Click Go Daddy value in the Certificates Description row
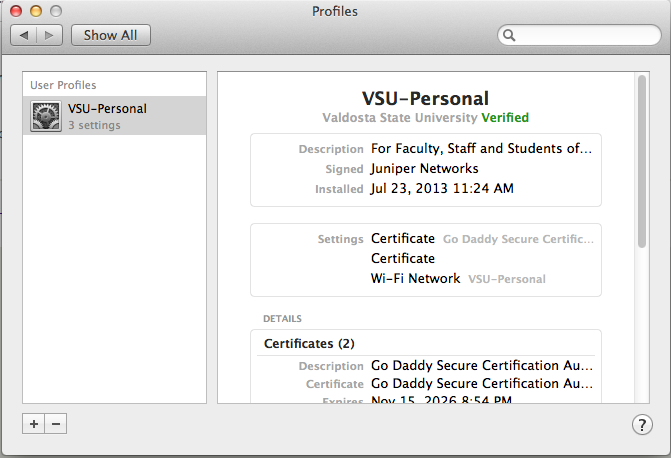This screenshot has height=458, width=671. (482, 366)
